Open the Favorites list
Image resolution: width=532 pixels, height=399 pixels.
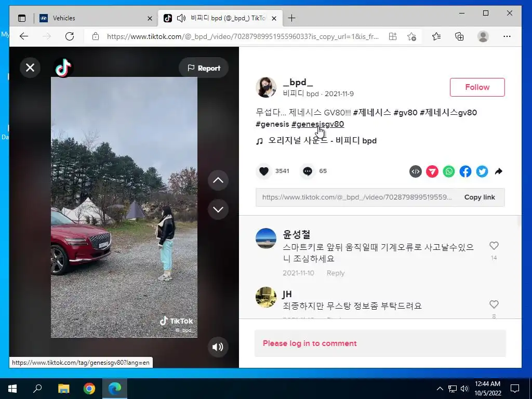[436, 36]
